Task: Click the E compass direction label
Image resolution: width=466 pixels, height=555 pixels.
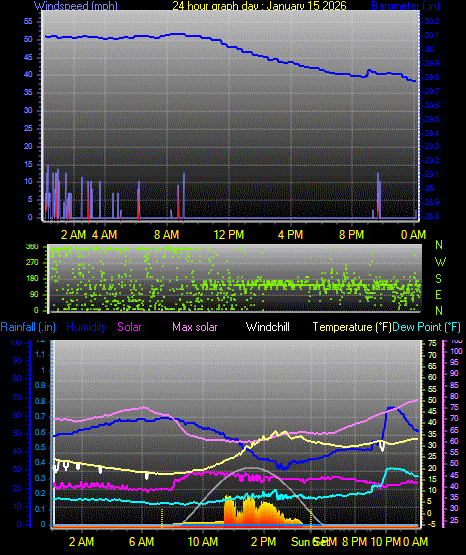Action: 438,294
